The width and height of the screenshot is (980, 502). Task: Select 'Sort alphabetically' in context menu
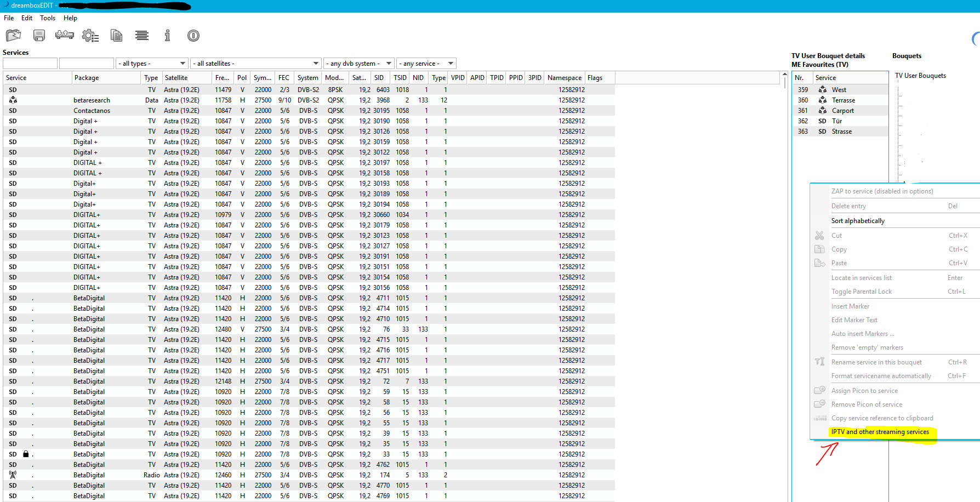[x=858, y=221]
